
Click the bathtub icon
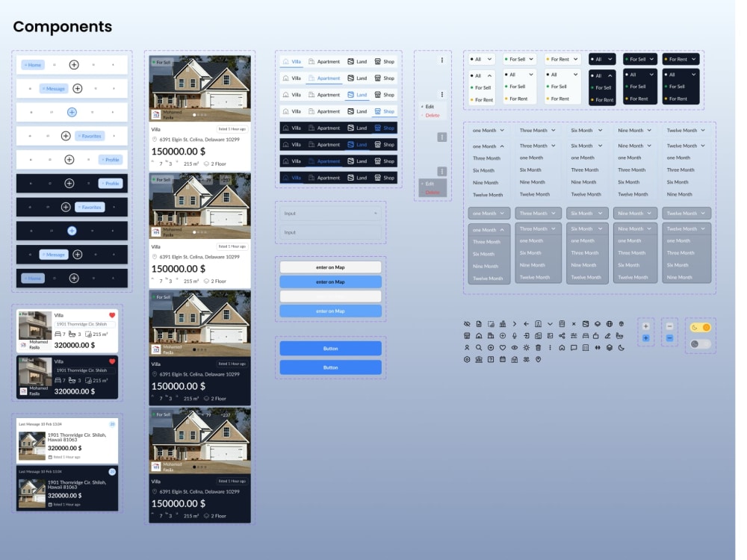pyautogui.click(x=622, y=336)
